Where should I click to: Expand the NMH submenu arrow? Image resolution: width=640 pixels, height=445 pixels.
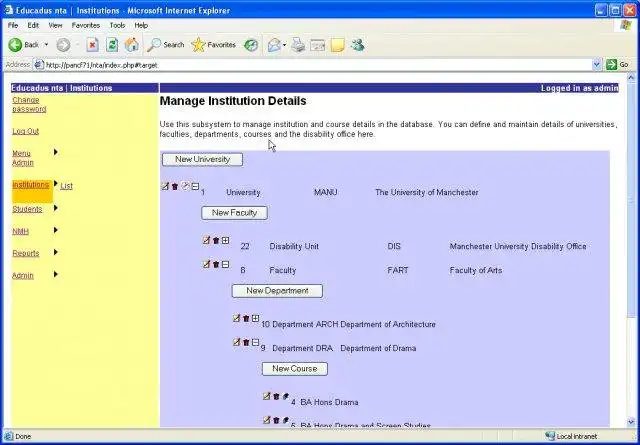pos(56,230)
